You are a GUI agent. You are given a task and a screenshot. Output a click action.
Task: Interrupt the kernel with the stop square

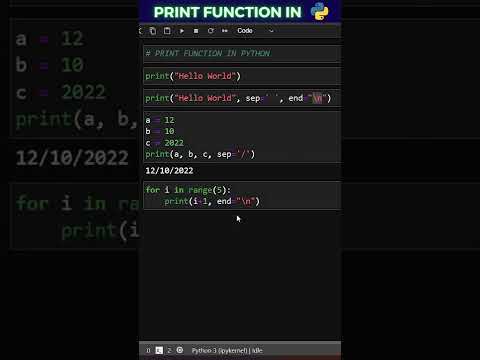pos(196,31)
